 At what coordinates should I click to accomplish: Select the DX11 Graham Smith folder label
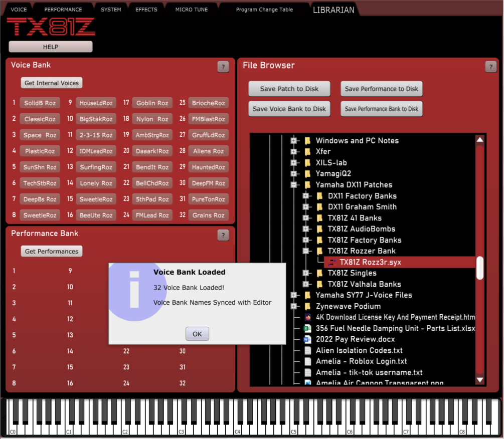pos(362,207)
